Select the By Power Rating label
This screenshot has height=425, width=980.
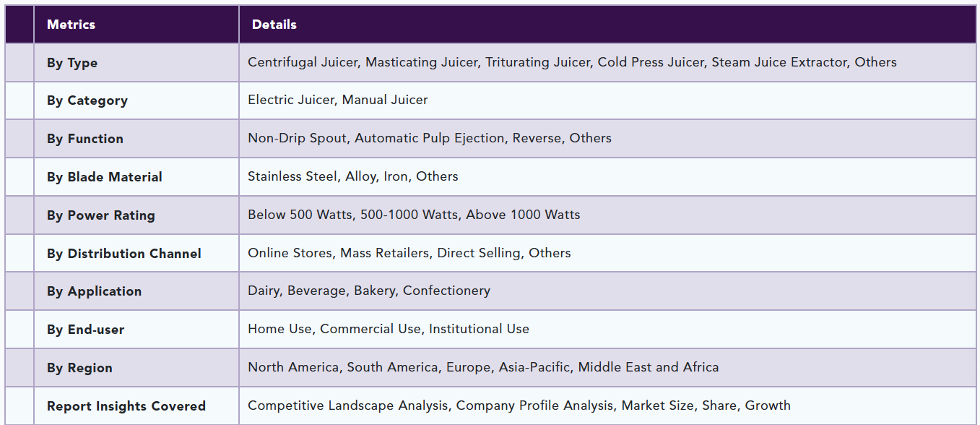tap(101, 215)
